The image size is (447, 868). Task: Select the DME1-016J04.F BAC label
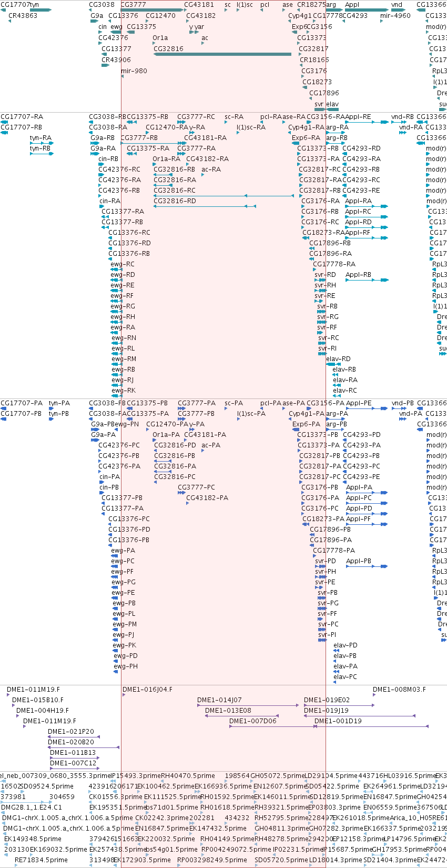point(147,690)
